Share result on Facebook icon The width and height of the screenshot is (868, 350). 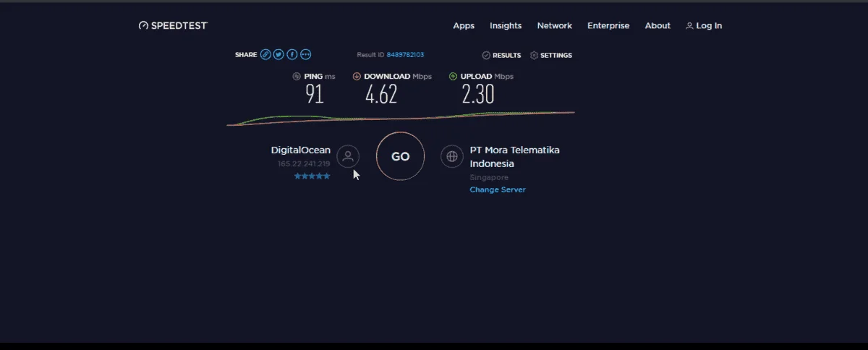[x=292, y=55]
